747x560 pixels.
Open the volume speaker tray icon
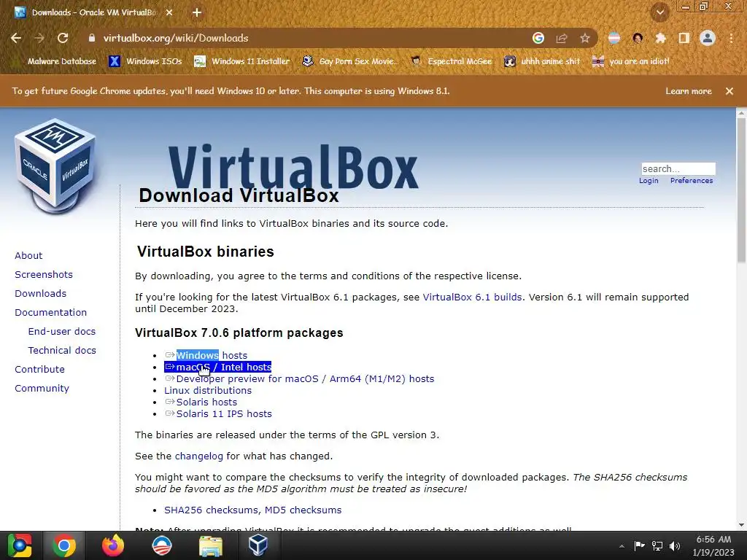[x=675, y=545]
